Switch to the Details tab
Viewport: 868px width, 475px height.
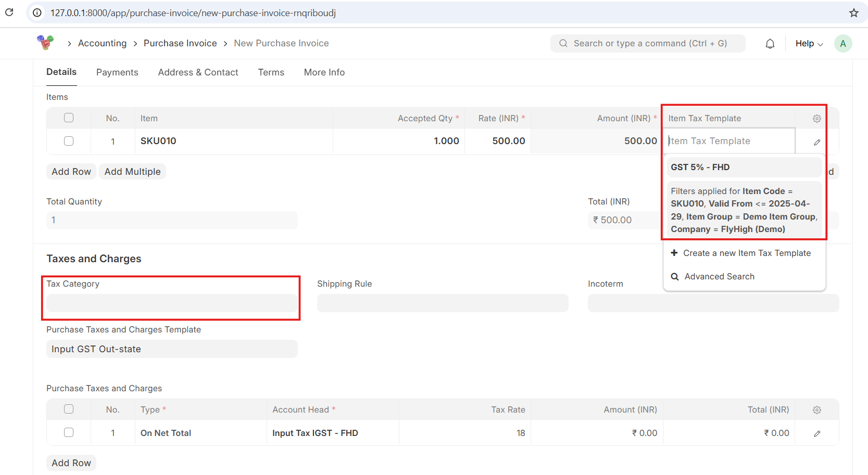(x=61, y=72)
